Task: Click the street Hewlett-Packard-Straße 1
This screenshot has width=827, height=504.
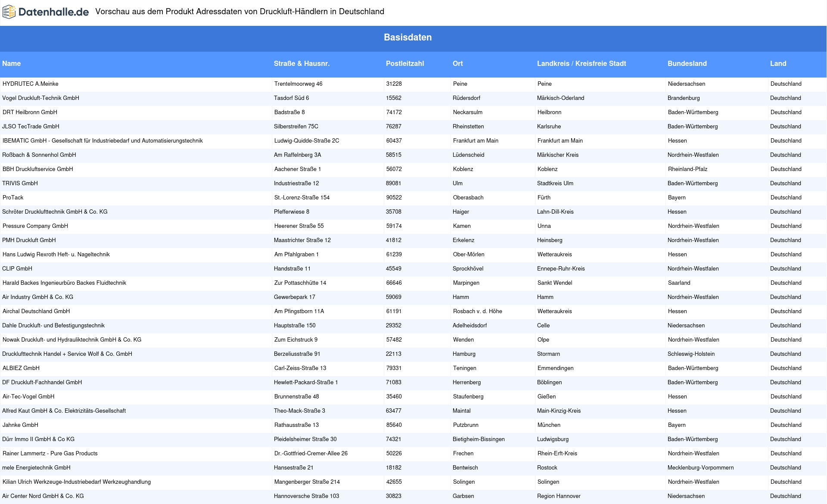Action: [306, 383]
